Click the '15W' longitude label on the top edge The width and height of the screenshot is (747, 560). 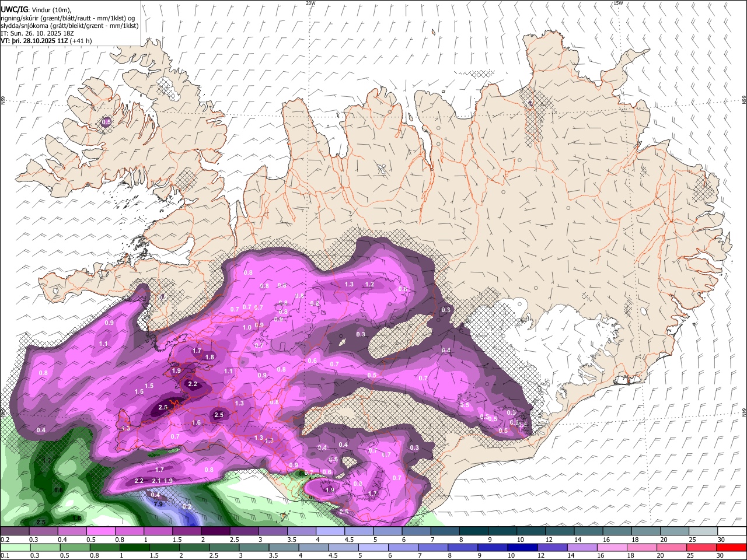point(618,3)
